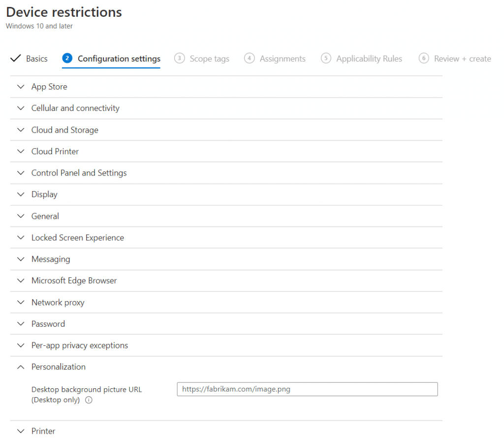Open the Review + create step

point(462,59)
